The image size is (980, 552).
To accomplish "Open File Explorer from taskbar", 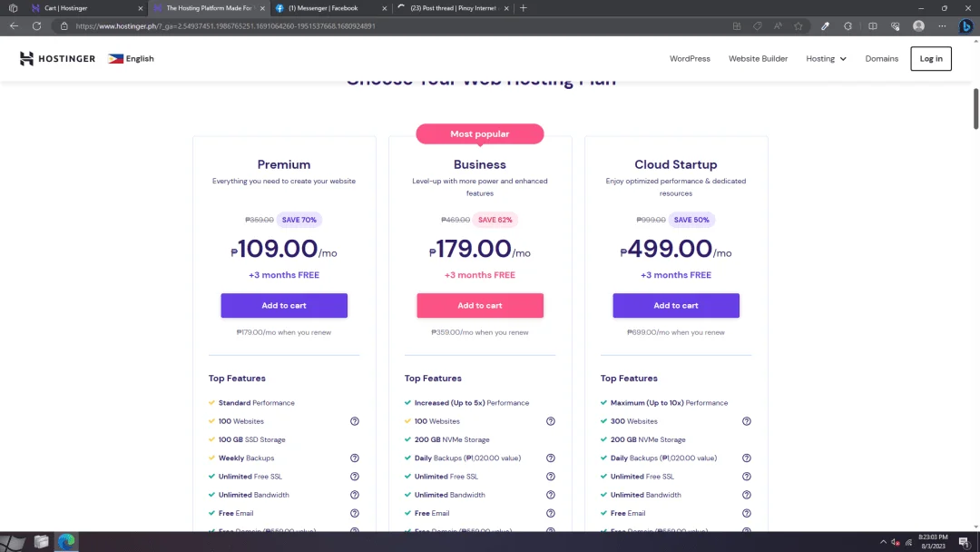I will [x=41, y=542].
